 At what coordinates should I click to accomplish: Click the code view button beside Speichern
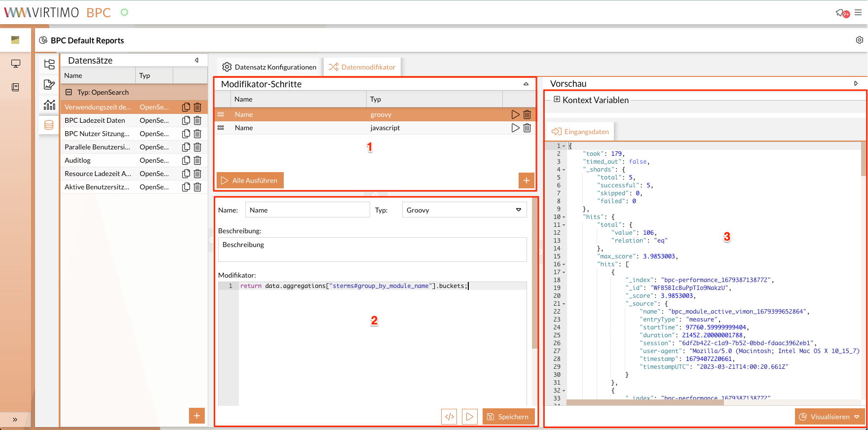click(x=449, y=417)
